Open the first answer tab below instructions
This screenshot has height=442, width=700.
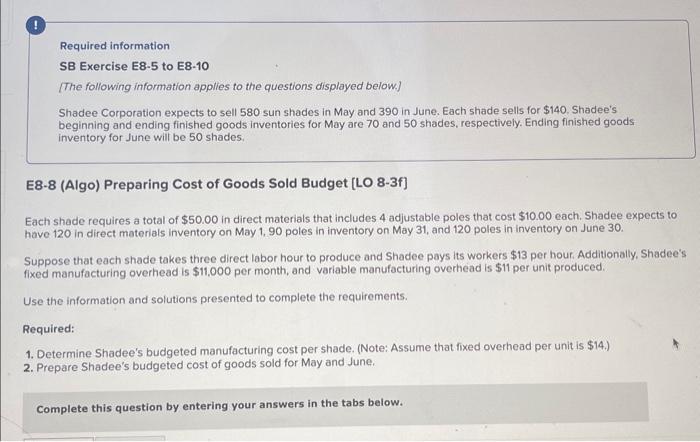tap(58, 439)
